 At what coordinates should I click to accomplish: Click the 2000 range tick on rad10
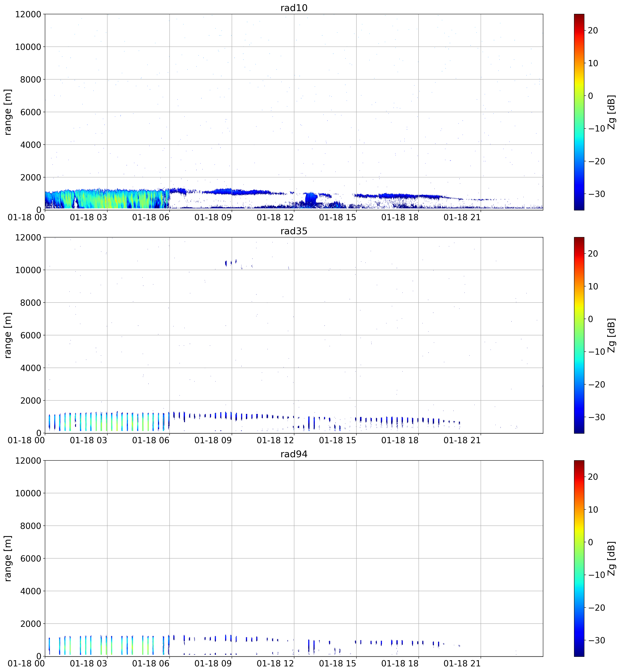pos(31,177)
